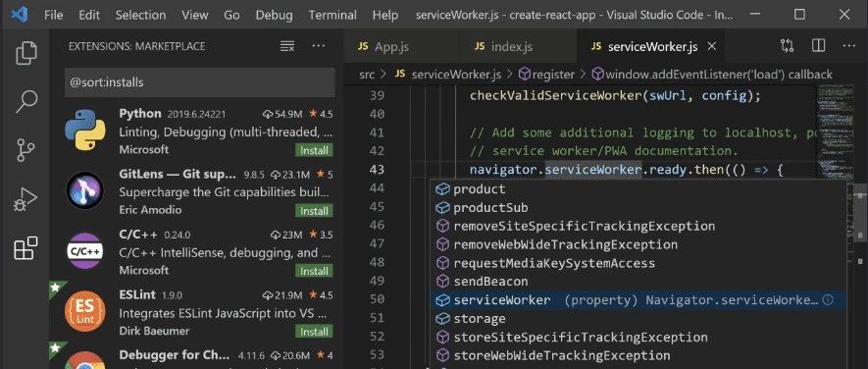Switch to the App.js tab

(401, 46)
